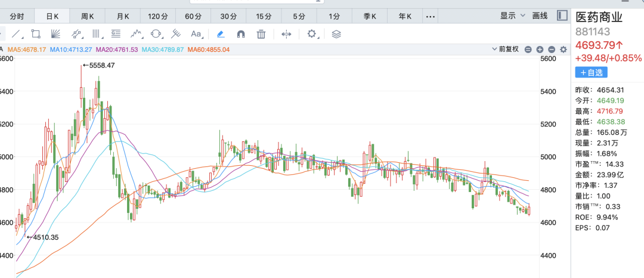Switch to the 120分 tab

click(x=158, y=17)
